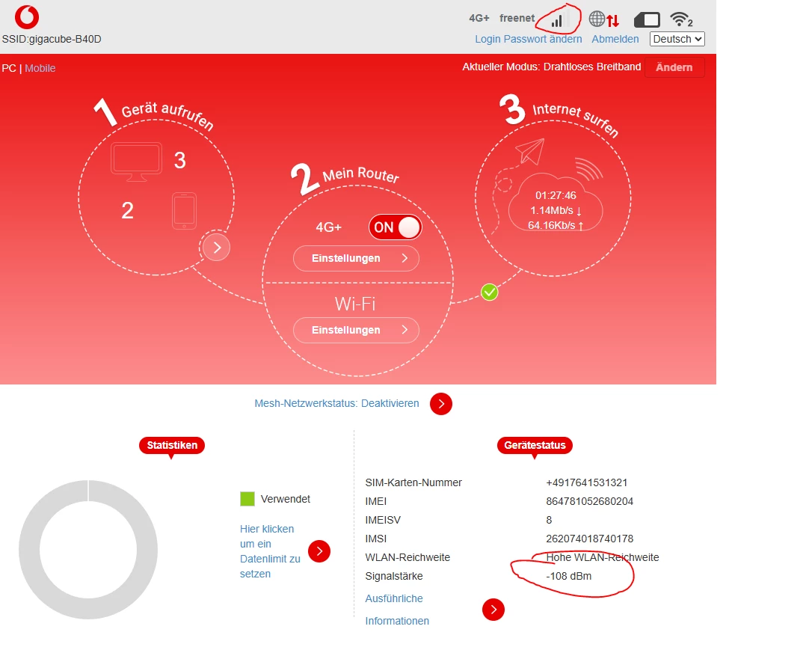Click the 4G+ network type label in header

[x=479, y=18]
